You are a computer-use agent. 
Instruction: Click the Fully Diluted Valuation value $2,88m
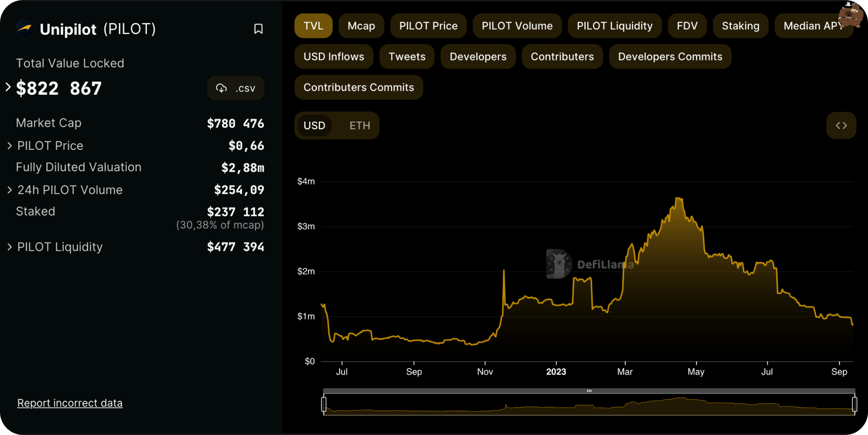[242, 168]
